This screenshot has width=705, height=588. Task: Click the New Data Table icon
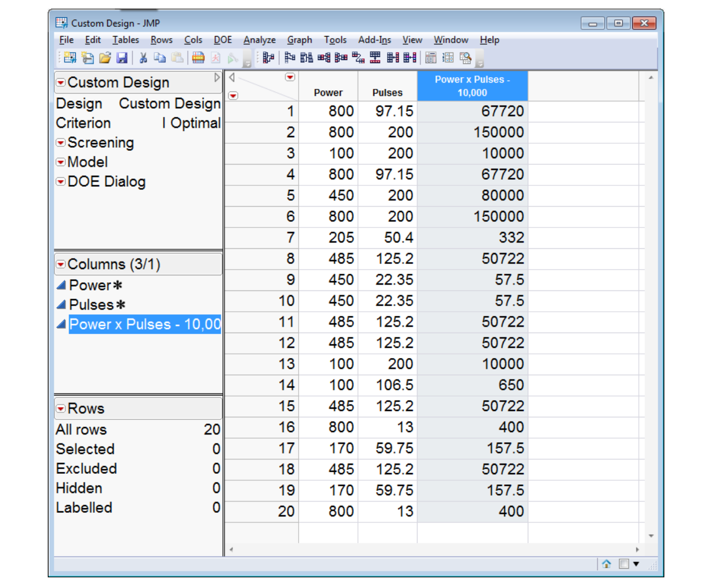point(70,58)
